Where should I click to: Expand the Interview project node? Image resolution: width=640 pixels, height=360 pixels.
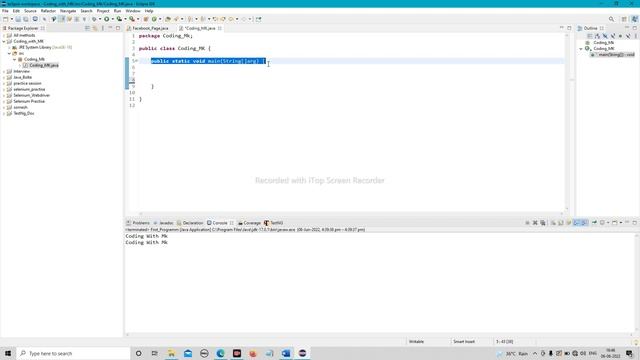coord(4,71)
